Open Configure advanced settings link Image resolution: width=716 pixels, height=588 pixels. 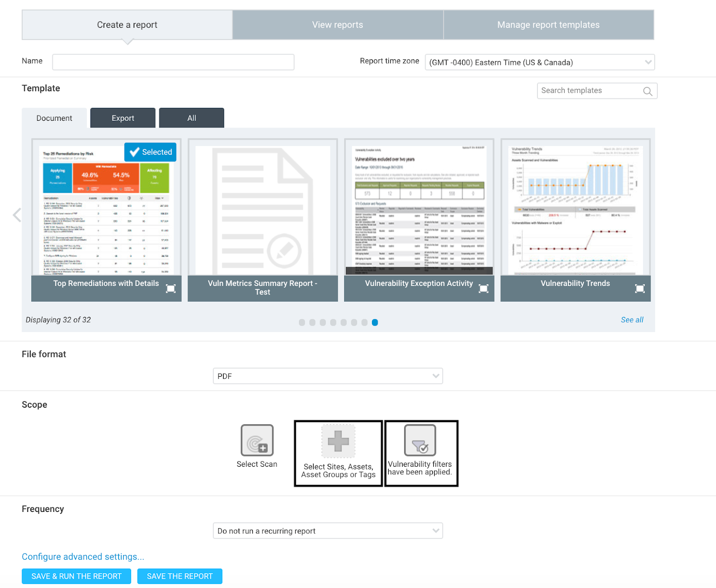coord(83,557)
